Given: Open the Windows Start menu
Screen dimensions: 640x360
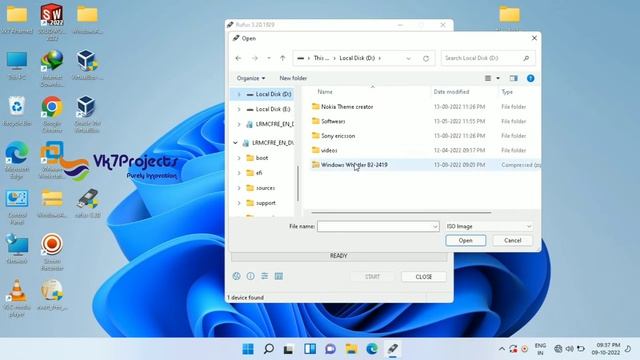Looking at the screenshot, I should pos(248,349).
